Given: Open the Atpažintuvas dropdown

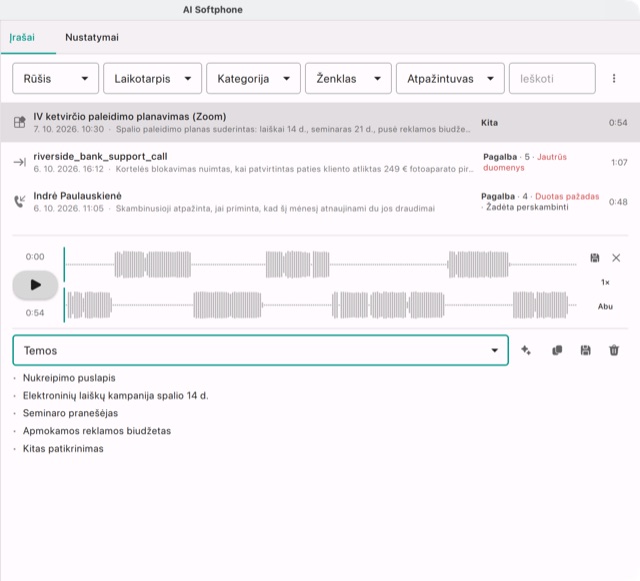Looking at the screenshot, I should (450, 78).
